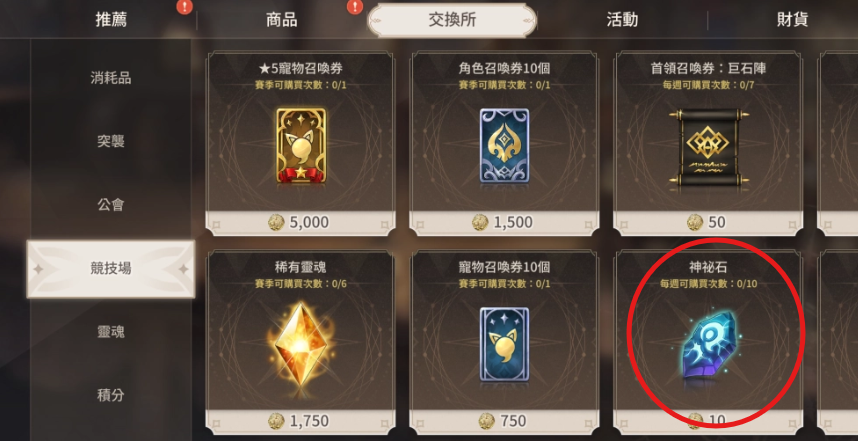The image size is (858, 441).
Task: Click the coin icon beside the 1,750 price
Action: (276, 421)
